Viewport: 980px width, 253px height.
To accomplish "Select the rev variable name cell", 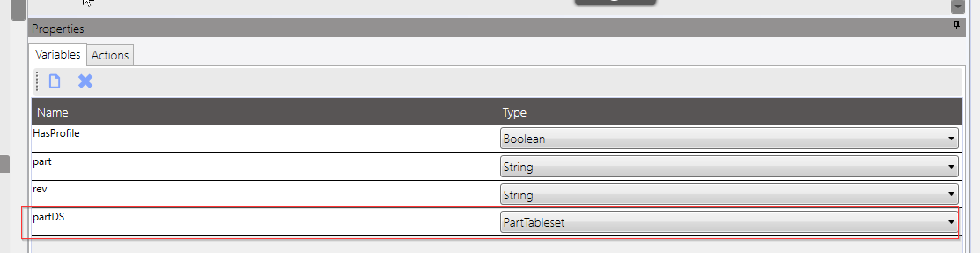I will click(x=264, y=194).
